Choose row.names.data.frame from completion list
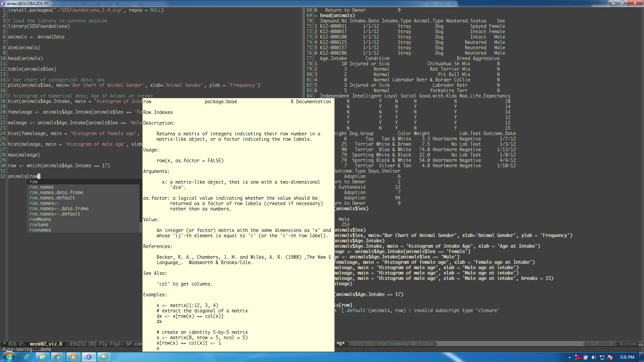This screenshot has width=644, height=362. coord(56,192)
